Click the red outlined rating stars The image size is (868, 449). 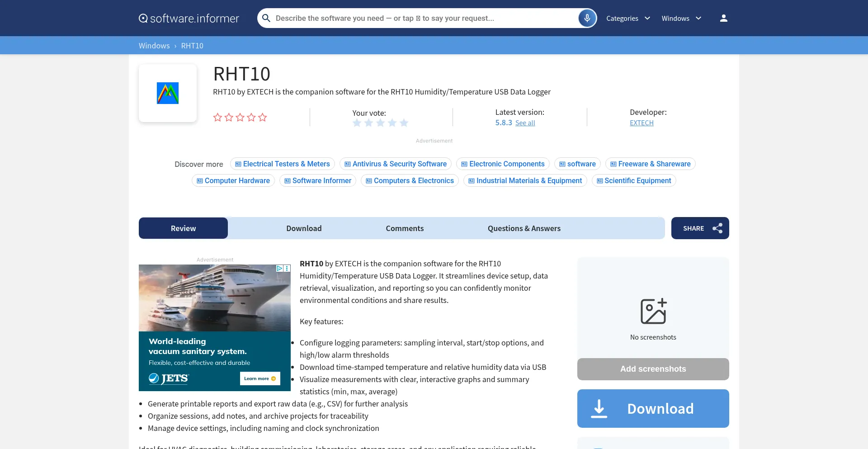pyautogui.click(x=240, y=118)
